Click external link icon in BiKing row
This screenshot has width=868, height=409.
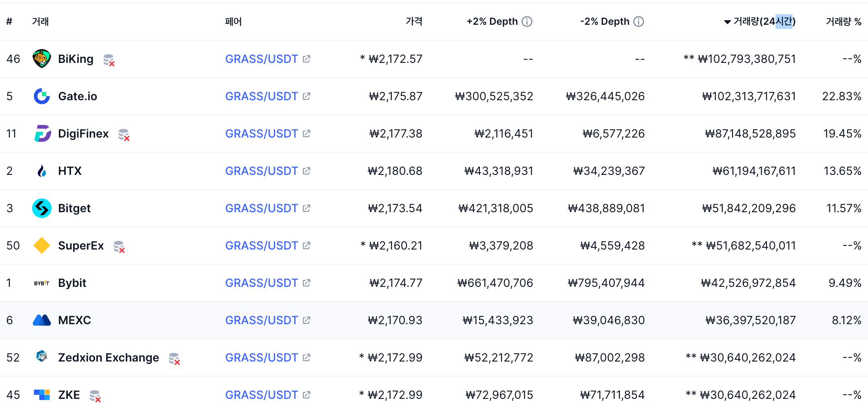coord(307,59)
